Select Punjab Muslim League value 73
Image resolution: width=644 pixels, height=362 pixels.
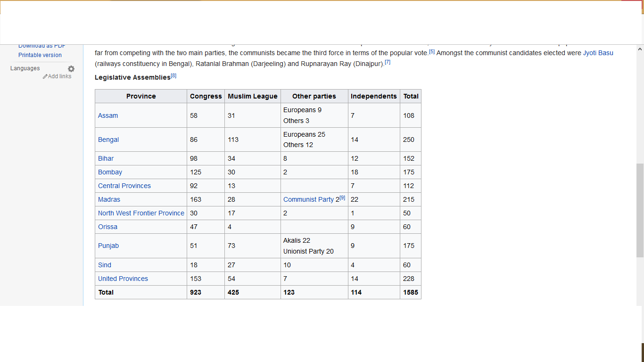(x=253, y=246)
